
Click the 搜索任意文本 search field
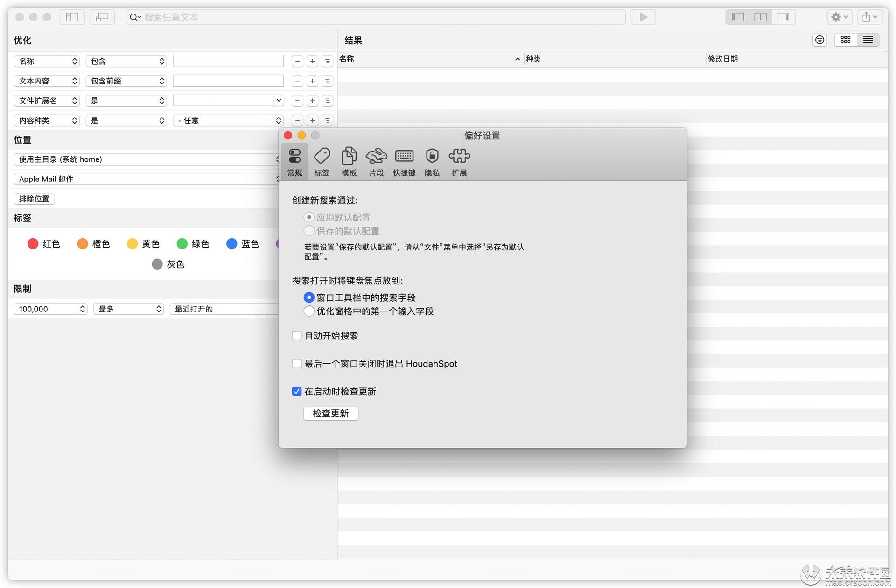click(x=376, y=17)
